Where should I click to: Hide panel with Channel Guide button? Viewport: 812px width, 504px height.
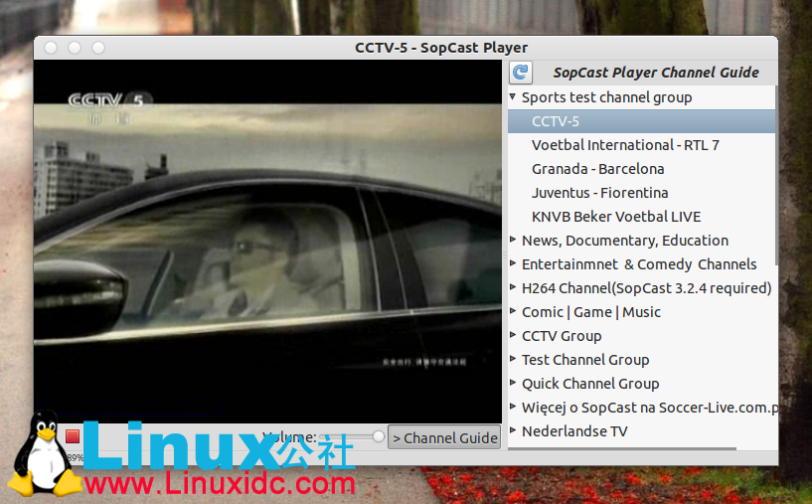444,437
